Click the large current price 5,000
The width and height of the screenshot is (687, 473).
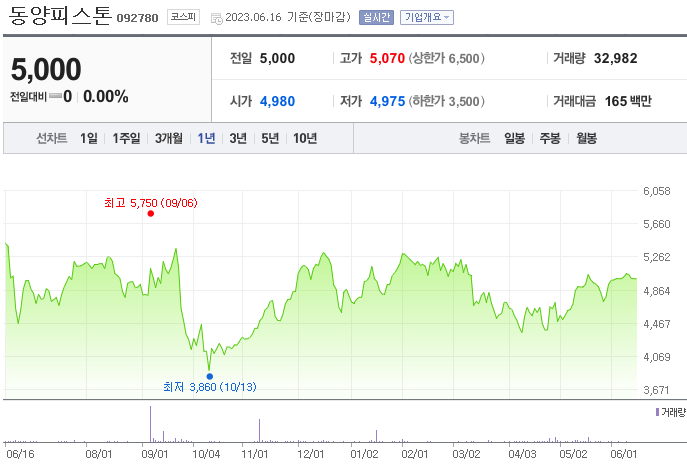tap(46, 69)
